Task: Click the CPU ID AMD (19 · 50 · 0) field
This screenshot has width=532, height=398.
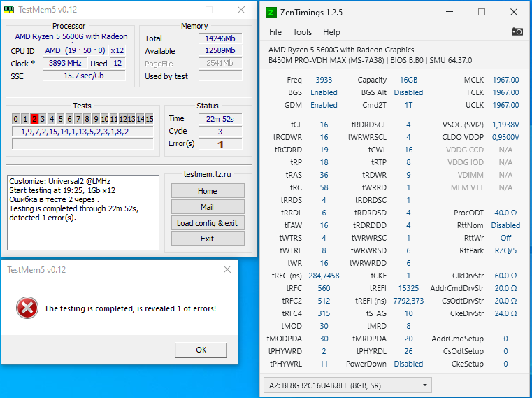Action: pyautogui.click(x=76, y=50)
